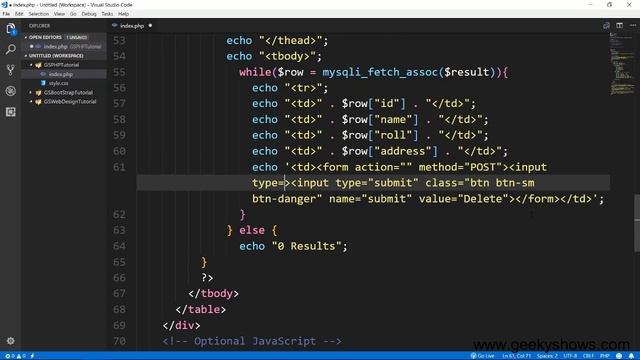Click the unsaved dot on index.php tab
The image size is (640, 360).
pos(150,26)
